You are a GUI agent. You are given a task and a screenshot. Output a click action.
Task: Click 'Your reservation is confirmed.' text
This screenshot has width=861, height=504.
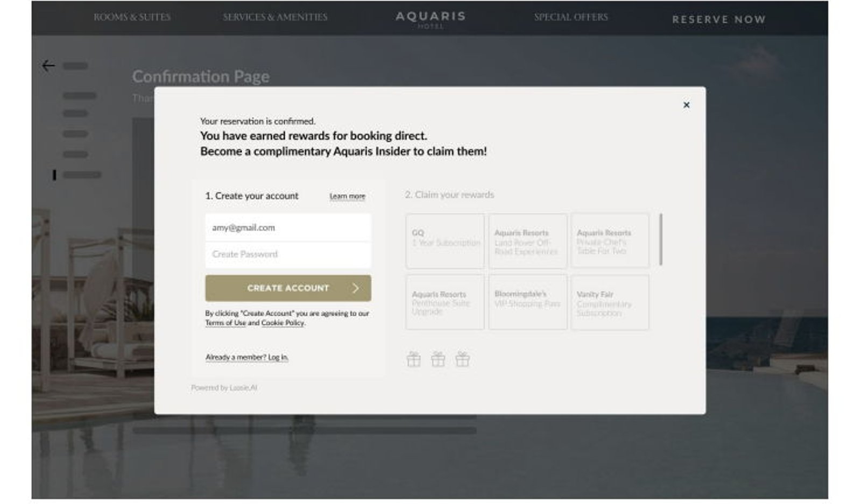point(258,121)
